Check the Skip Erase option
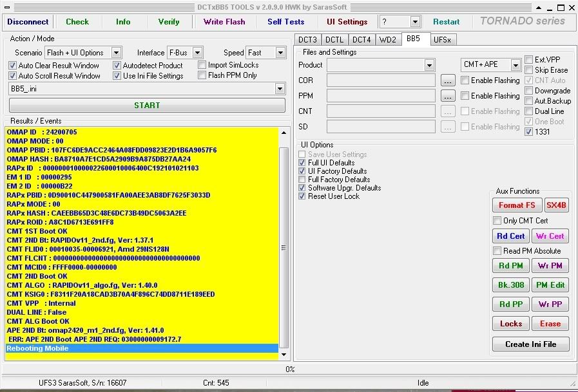The height and width of the screenshot is (392, 578). (529, 70)
